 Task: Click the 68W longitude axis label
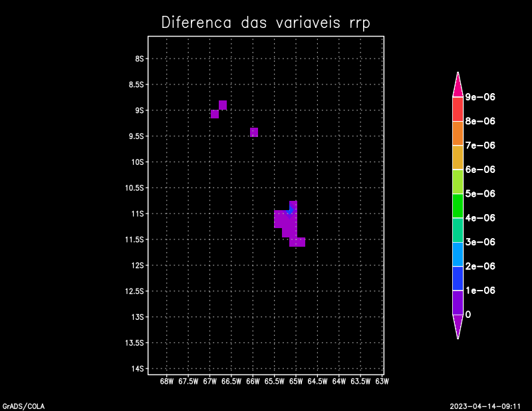[167, 382]
